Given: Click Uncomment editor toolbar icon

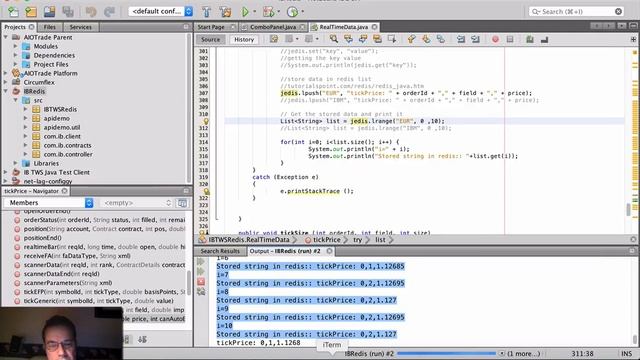Looking at the screenshot, I should 544,39.
